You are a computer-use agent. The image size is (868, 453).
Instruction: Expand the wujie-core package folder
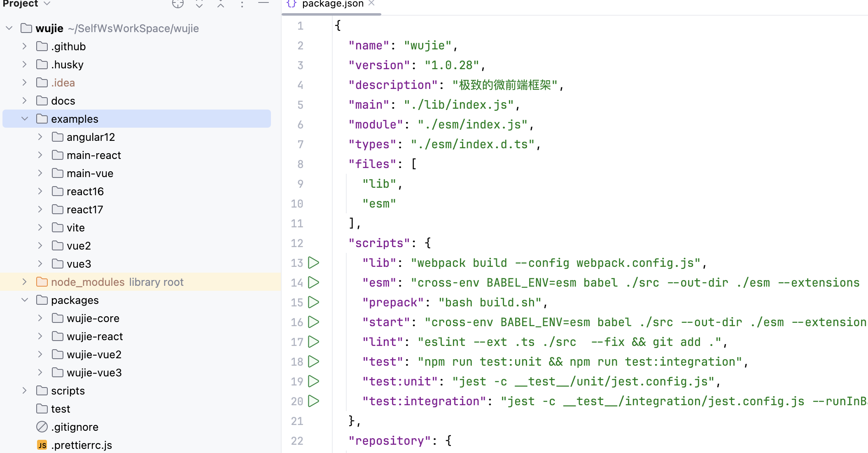(x=40, y=318)
